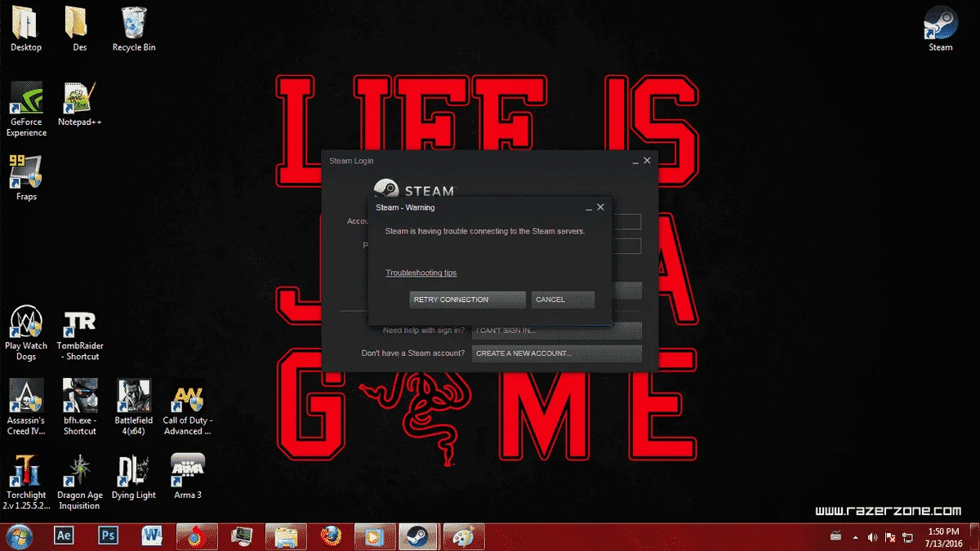This screenshot has width=980, height=551.
Task: Open the computer monitor icon in taskbar
Action: coord(242,535)
